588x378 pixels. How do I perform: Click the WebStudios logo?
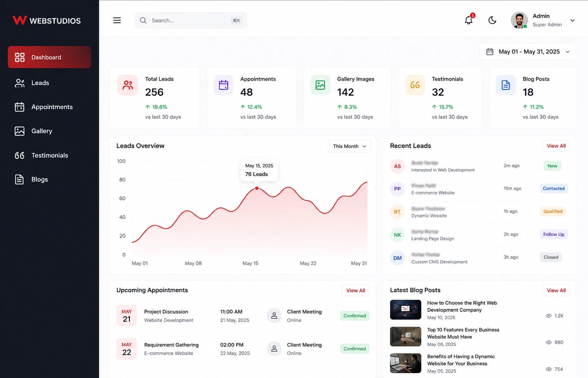point(46,20)
